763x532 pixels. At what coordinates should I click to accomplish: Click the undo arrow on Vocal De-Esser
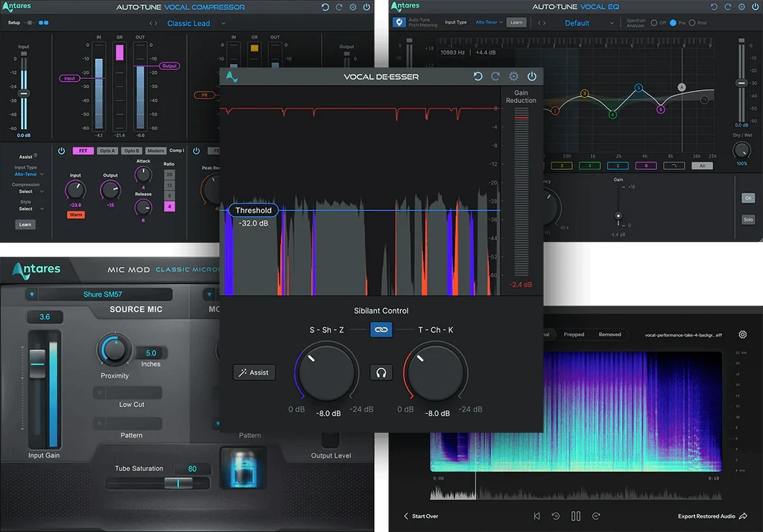pos(478,76)
